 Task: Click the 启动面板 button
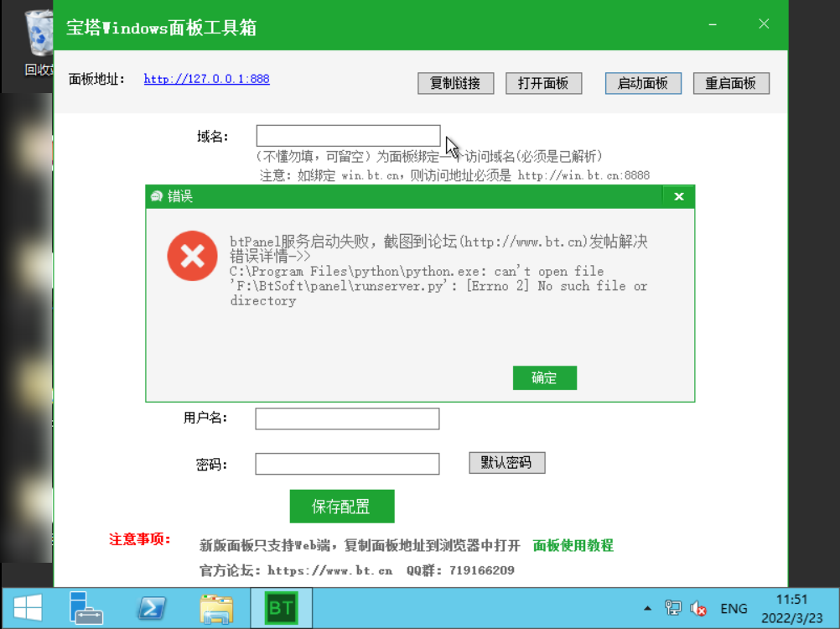click(643, 83)
